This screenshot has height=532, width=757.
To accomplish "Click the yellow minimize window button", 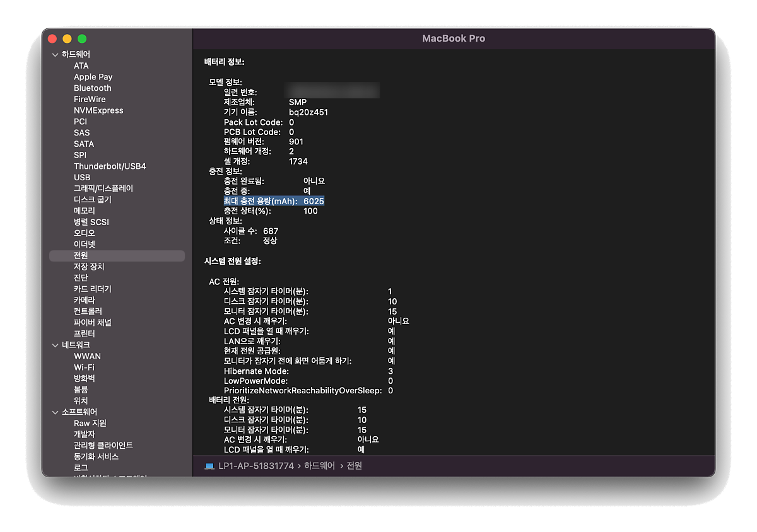I will 67,39.
